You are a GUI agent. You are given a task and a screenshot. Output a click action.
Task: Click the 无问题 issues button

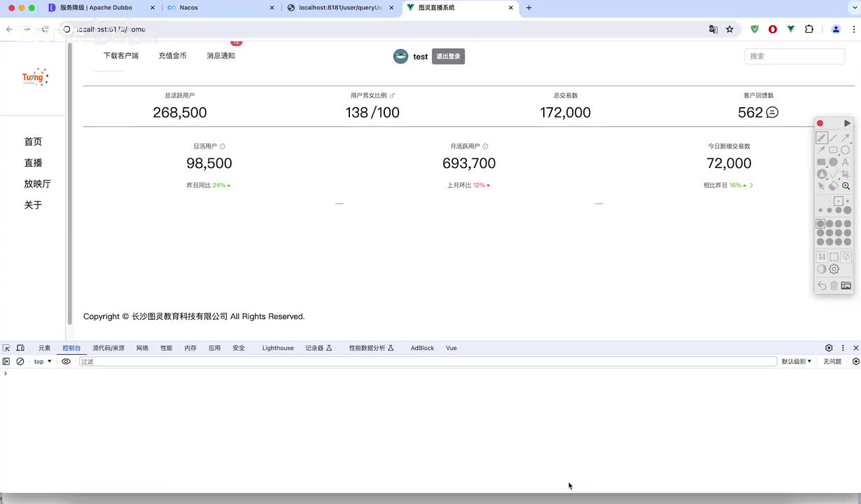click(x=832, y=361)
